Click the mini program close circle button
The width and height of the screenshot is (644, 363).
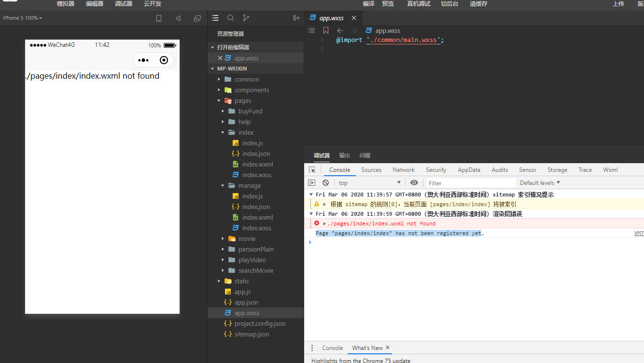pyautogui.click(x=164, y=60)
